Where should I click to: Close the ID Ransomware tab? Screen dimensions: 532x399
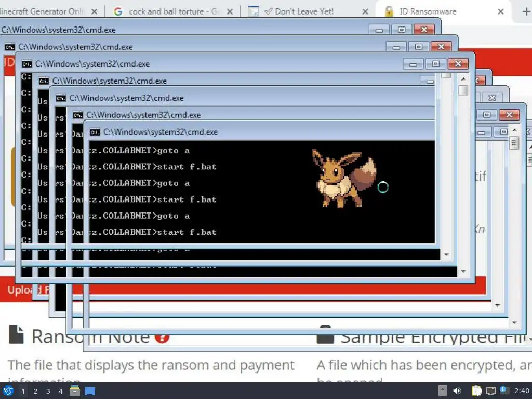(x=500, y=11)
